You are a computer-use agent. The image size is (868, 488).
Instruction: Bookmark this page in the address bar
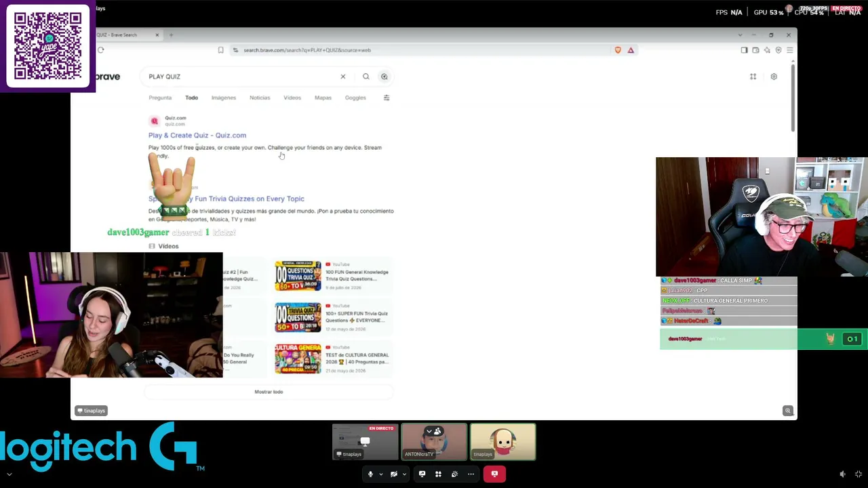click(220, 50)
